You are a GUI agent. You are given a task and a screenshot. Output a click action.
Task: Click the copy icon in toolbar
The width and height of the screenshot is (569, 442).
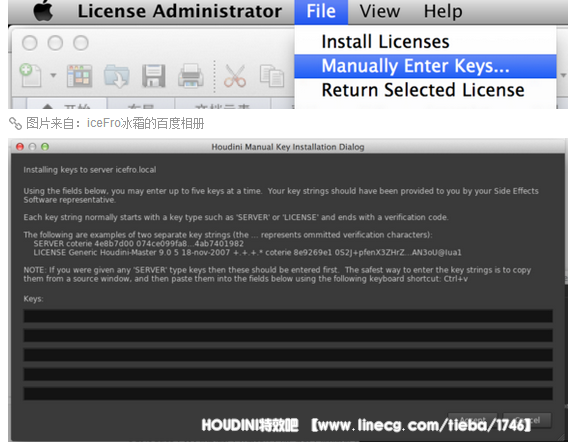coord(272,76)
